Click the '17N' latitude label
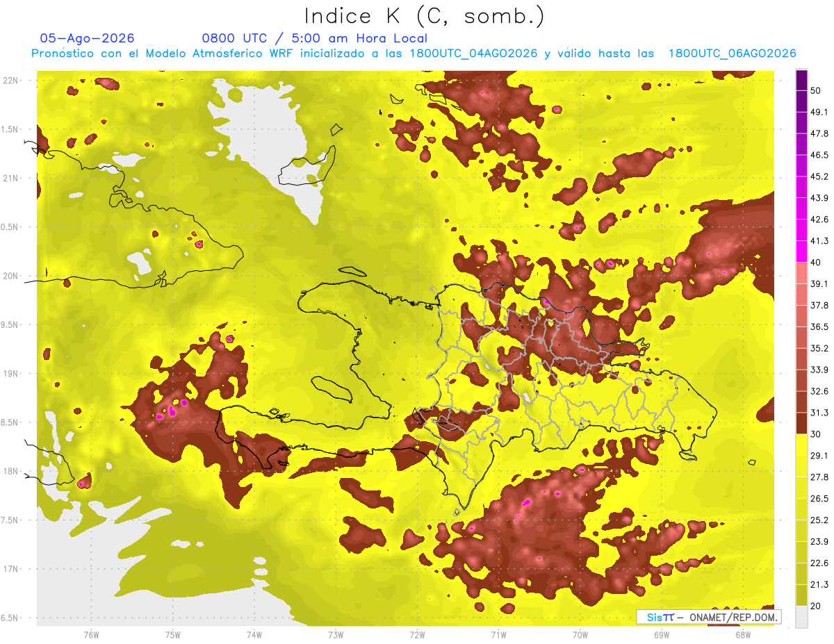Image resolution: width=834 pixels, height=644 pixels. [x=10, y=569]
